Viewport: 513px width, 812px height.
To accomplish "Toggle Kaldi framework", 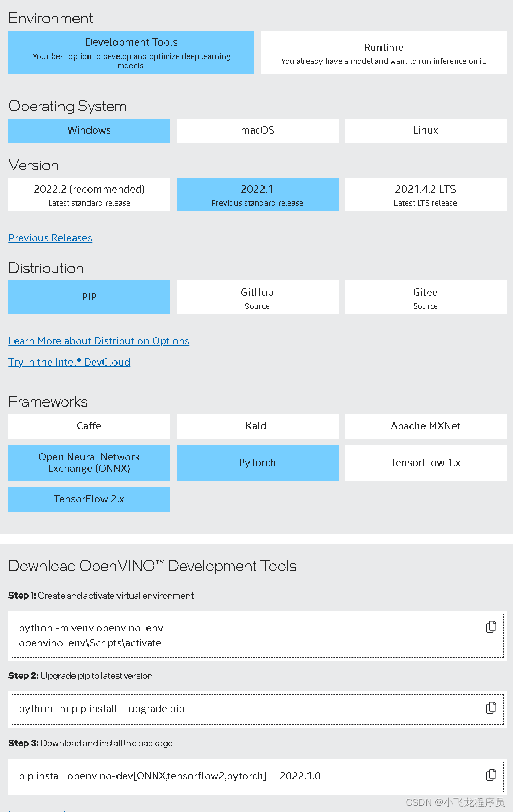I will pos(257,426).
